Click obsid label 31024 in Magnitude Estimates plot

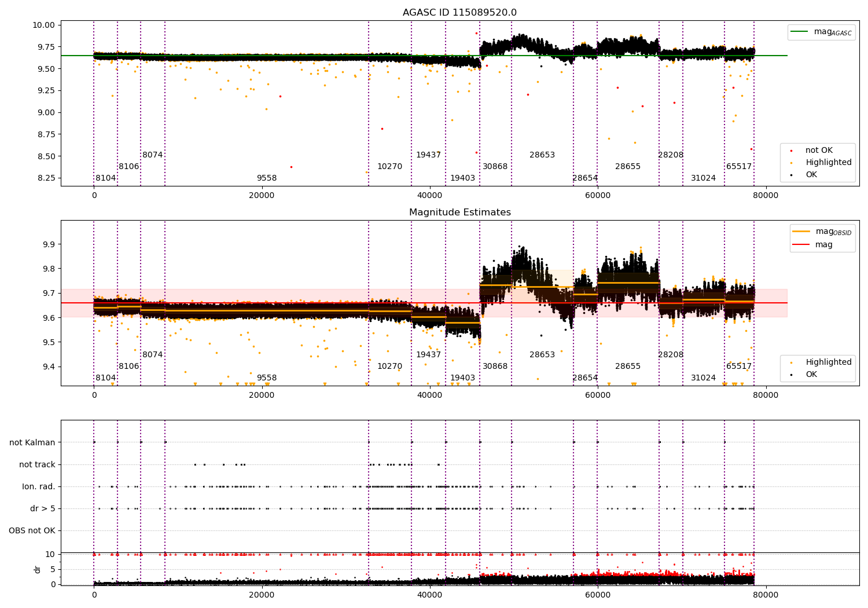tap(704, 378)
